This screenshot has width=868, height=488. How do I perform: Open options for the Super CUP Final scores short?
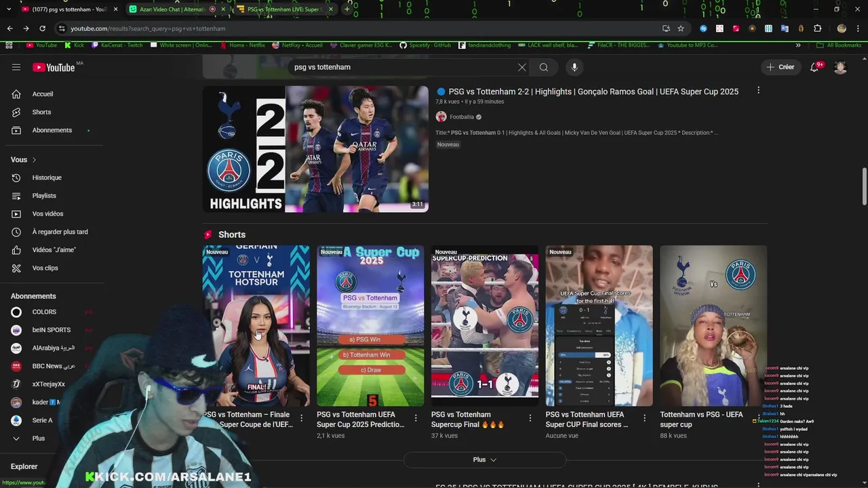645,418
